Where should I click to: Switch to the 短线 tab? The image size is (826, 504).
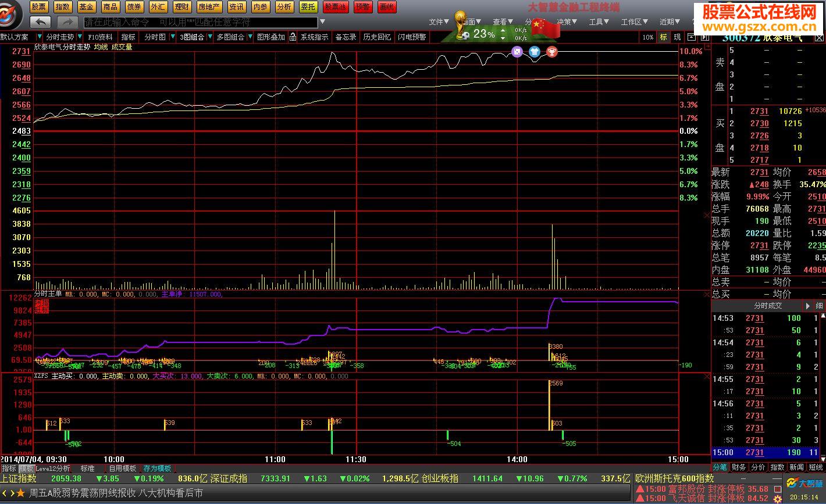(816, 467)
